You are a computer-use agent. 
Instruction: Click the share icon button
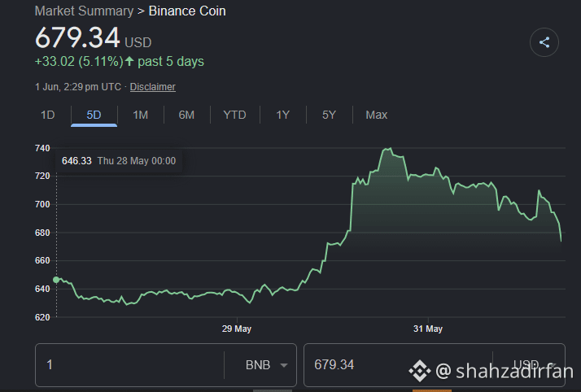544,42
